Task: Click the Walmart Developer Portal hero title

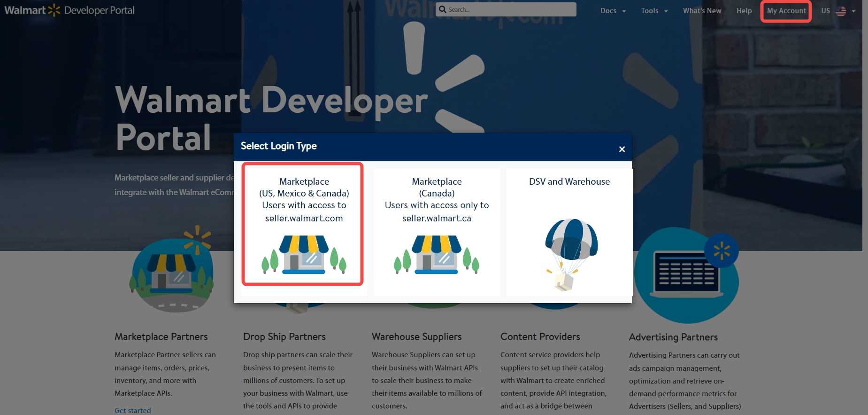Action: coord(271,118)
